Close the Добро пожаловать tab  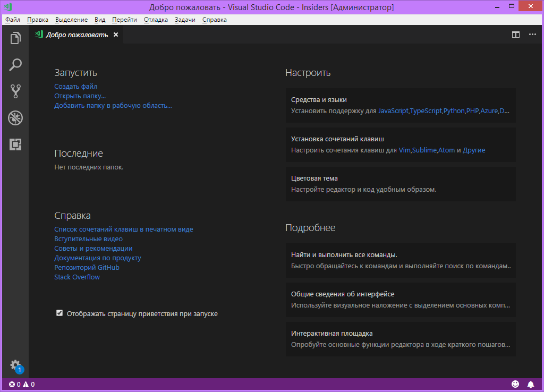(116, 35)
